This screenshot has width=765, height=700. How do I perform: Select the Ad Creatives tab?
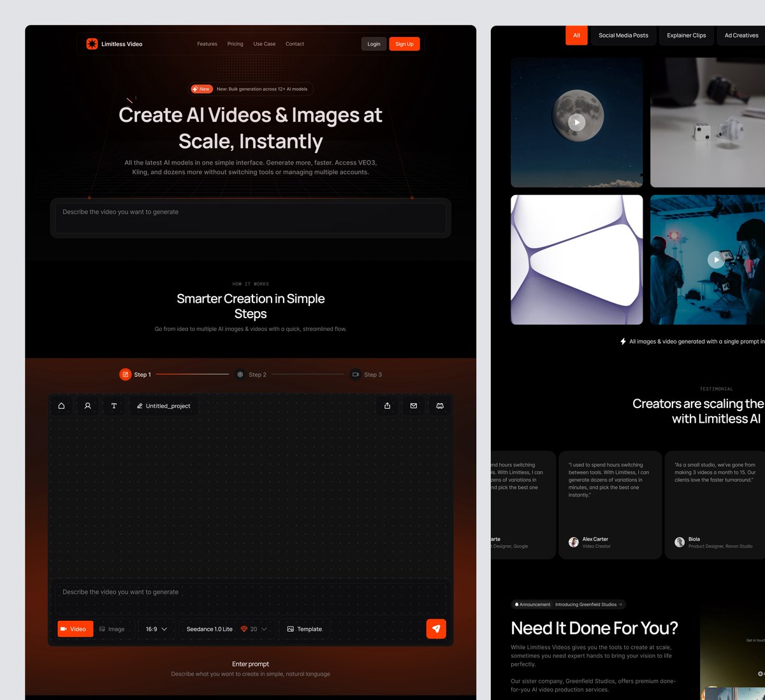pos(741,35)
